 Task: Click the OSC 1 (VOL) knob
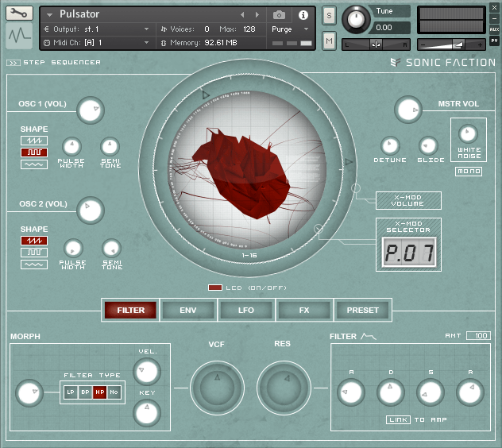click(x=91, y=110)
